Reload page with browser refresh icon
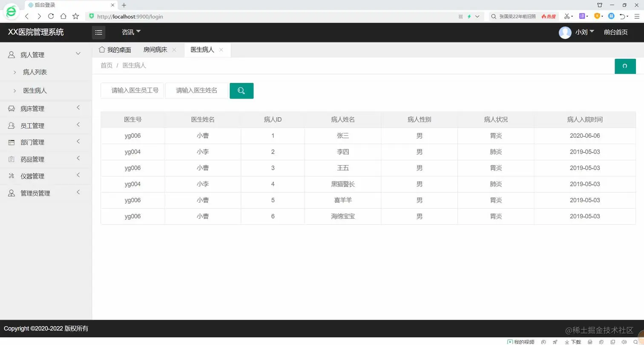This screenshot has height=345, width=644. (x=51, y=16)
